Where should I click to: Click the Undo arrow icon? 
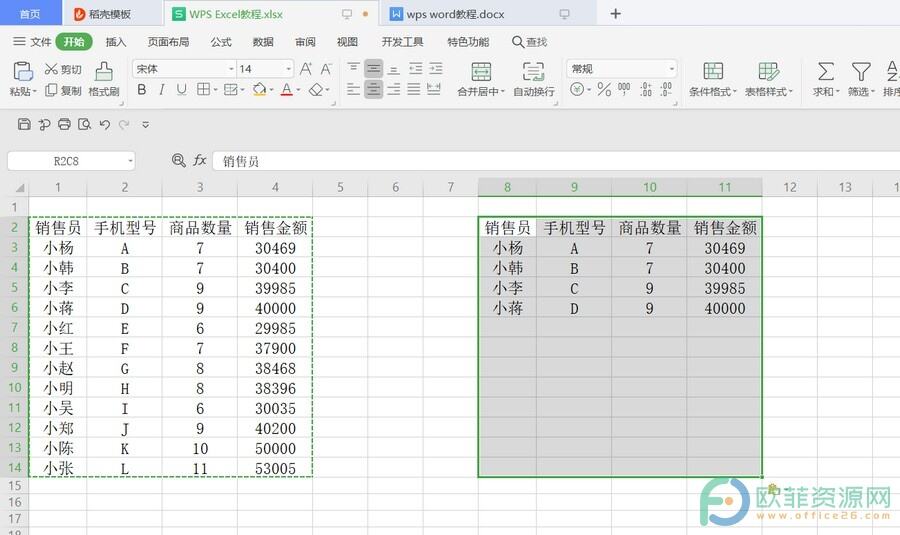104,124
